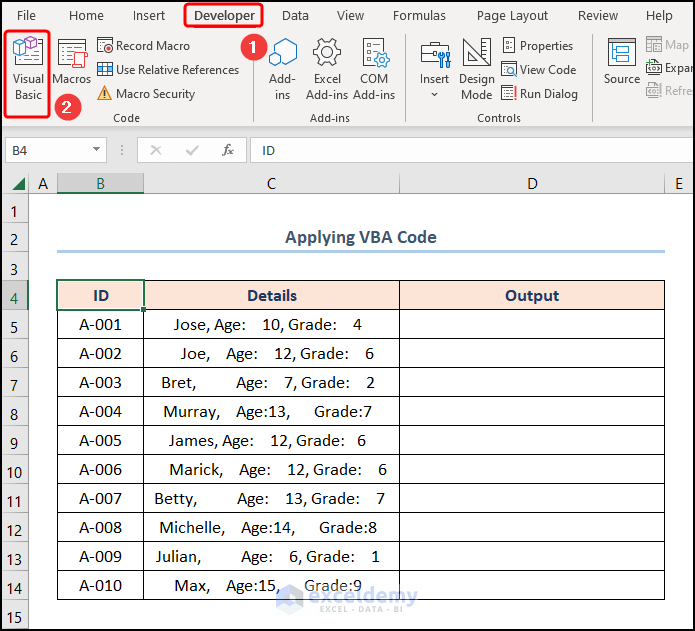Image resolution: width=695 pixels, height=631 pixels.
Task: Toggle Design Mode
Action: pyautogui.click(x=476, y=70)
